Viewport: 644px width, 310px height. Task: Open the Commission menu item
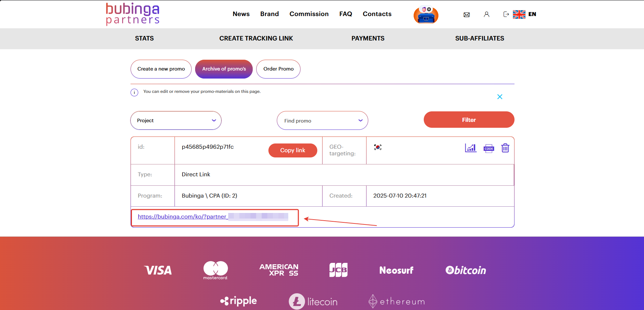point(309,14)
